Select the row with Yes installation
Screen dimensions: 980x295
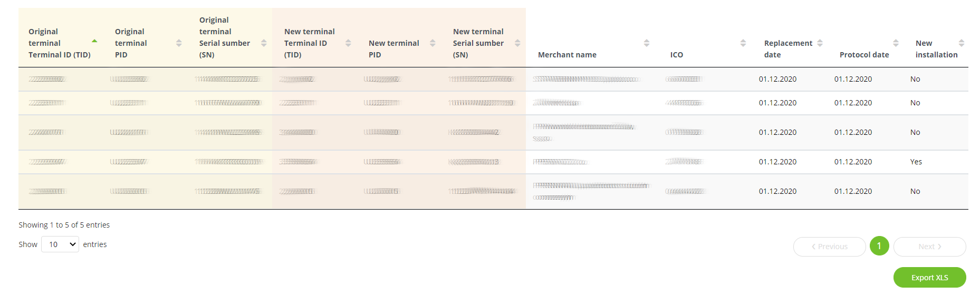point(493,162)
